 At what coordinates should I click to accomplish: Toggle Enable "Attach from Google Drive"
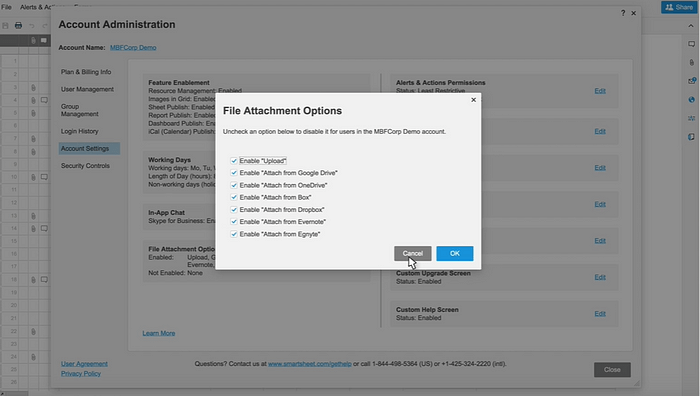[x=233, y=173]
